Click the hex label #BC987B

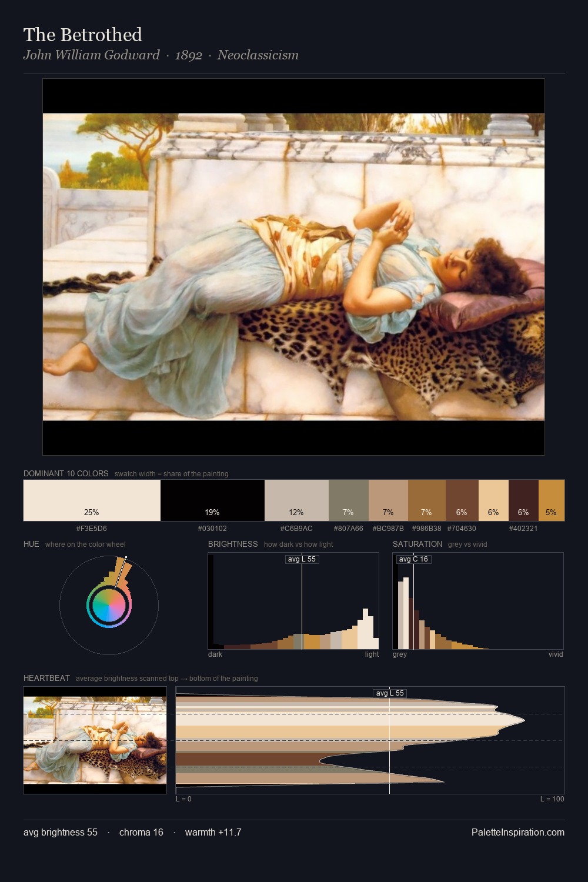click(388, 529)
